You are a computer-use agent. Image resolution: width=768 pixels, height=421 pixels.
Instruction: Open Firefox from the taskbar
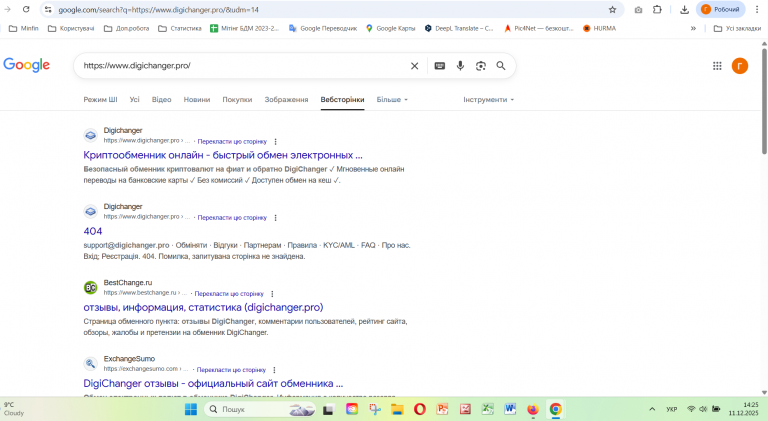coord(533,409)
